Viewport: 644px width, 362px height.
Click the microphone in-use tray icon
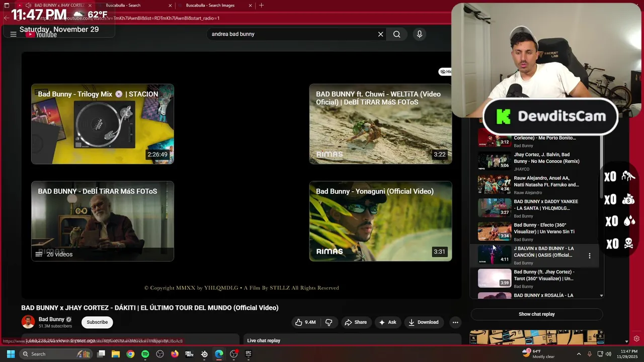pyautogui.click(x=590, y=354)
